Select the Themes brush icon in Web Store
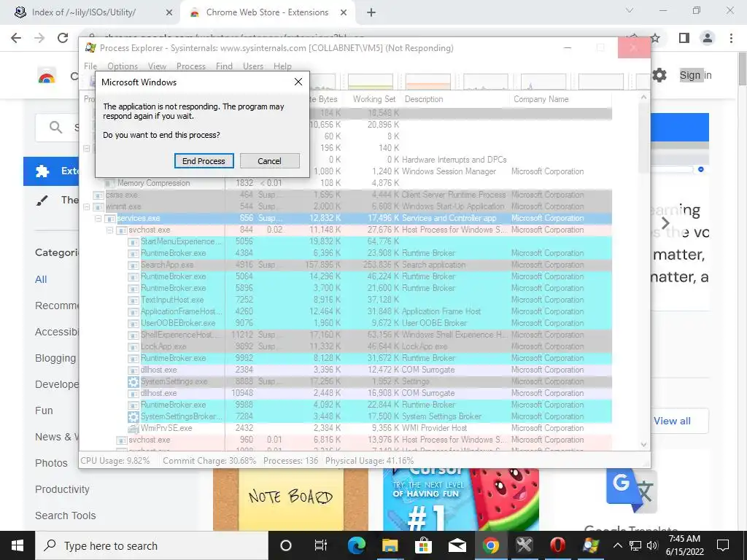This screenshot has width=747, height=560. click(x=42, y=200)
